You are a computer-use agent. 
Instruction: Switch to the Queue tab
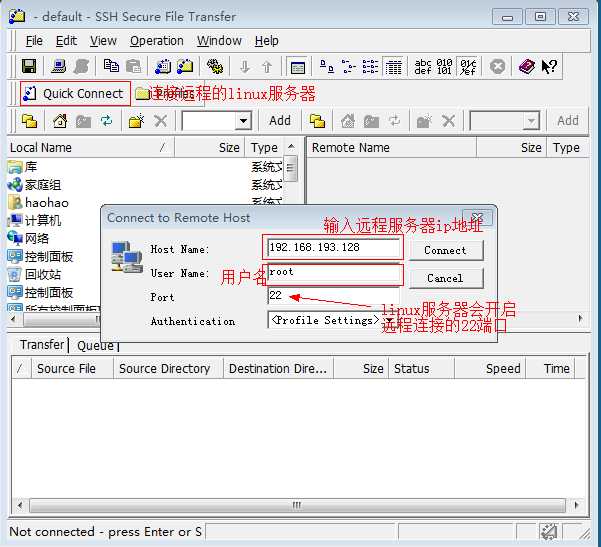click(95, 345)
